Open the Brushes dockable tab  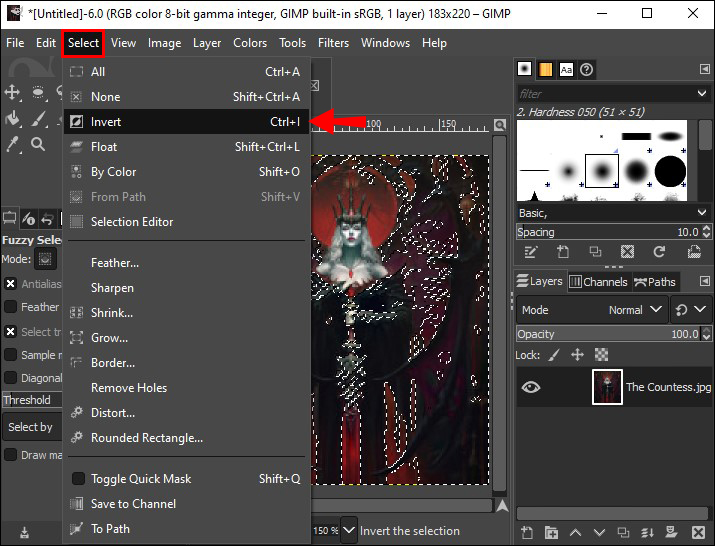click(524, 69)
